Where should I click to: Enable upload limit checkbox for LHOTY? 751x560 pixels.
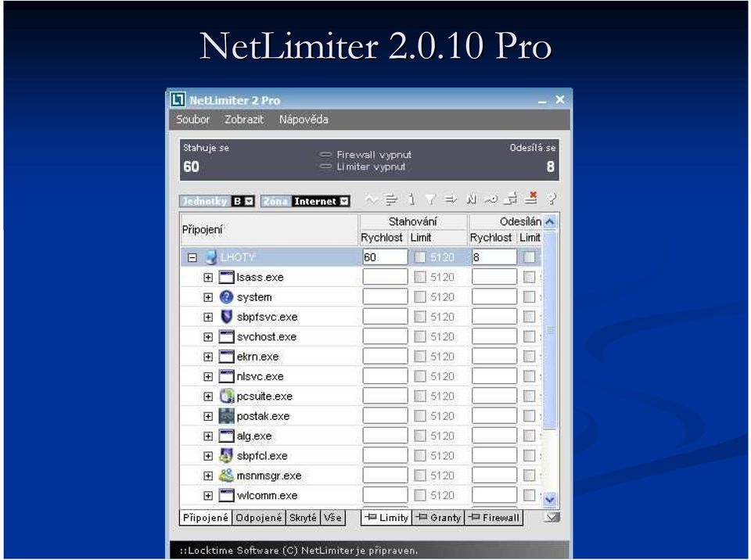[x=530, y=257]
